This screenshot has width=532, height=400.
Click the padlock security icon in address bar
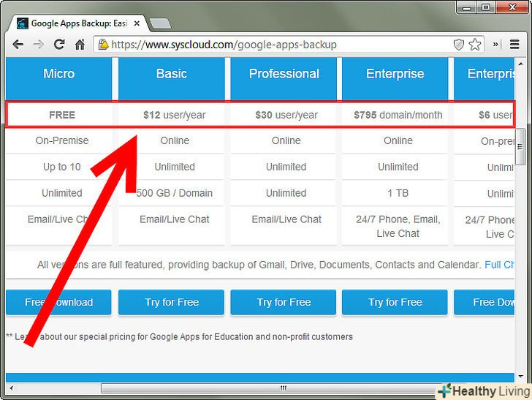coord(103,44)
